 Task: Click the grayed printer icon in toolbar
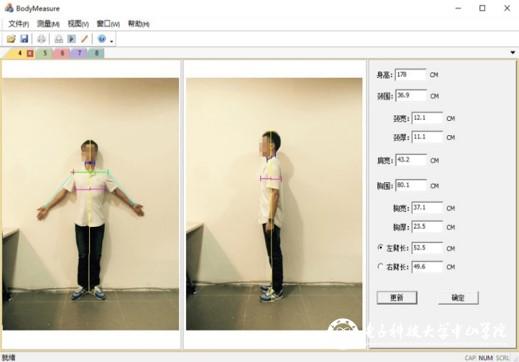(x=41, y=39)
